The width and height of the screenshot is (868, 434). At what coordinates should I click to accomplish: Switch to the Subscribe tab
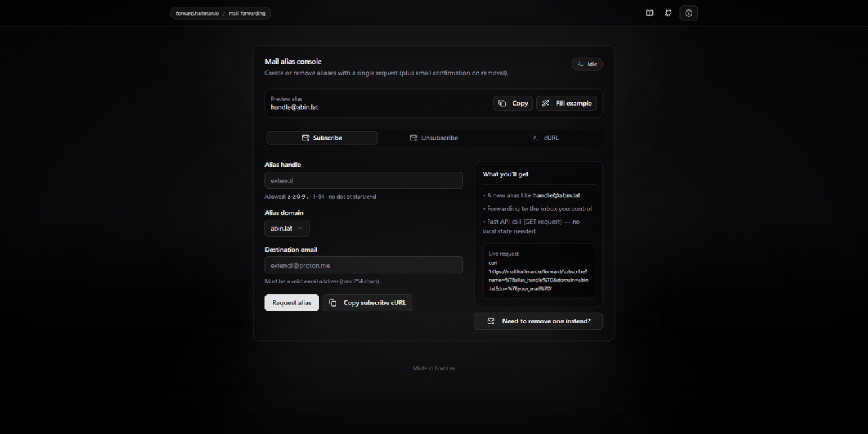pos(321,138)
